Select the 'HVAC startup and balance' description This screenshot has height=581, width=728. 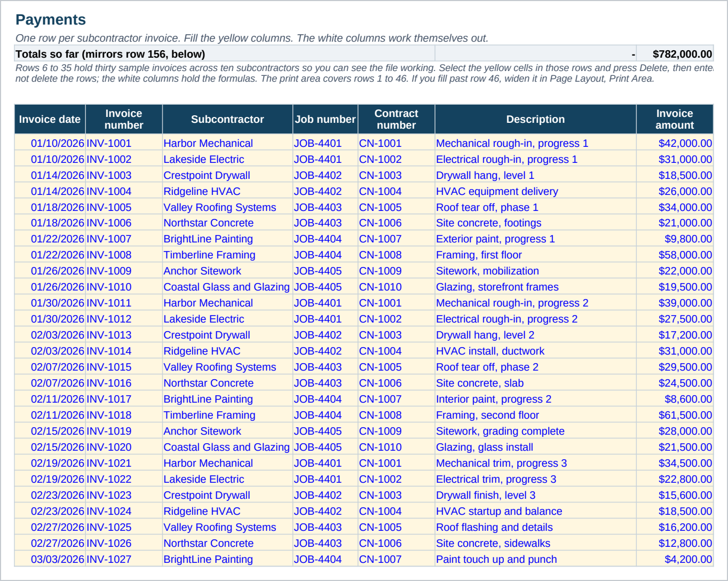[x=535, y=511]
